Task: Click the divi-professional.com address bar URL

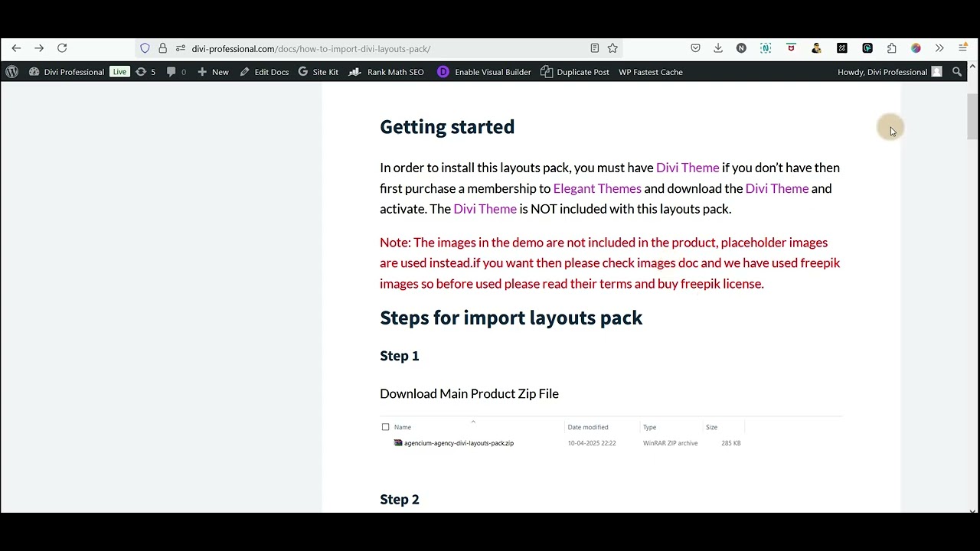Action: click(x=311, y=49)
